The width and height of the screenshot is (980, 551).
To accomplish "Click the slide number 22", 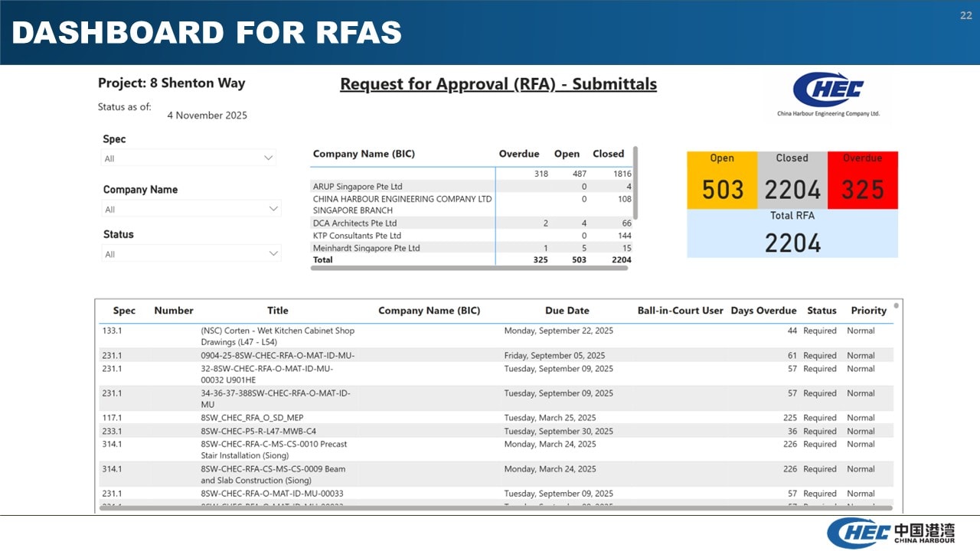I will coord(965,15).
